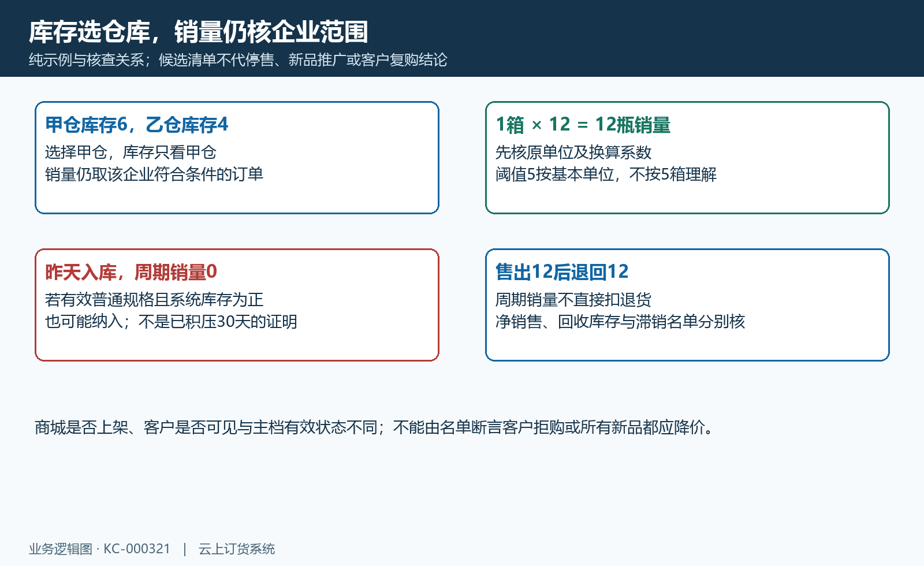
Task: Click the line 也可能纳入；不是已积压30天的证明
Action: tap(171, 322)
